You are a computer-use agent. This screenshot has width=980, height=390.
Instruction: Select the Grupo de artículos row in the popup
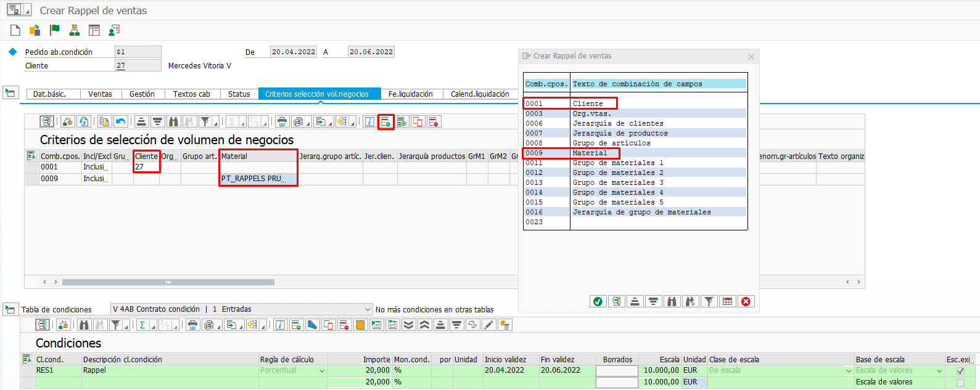coord(635,143)
